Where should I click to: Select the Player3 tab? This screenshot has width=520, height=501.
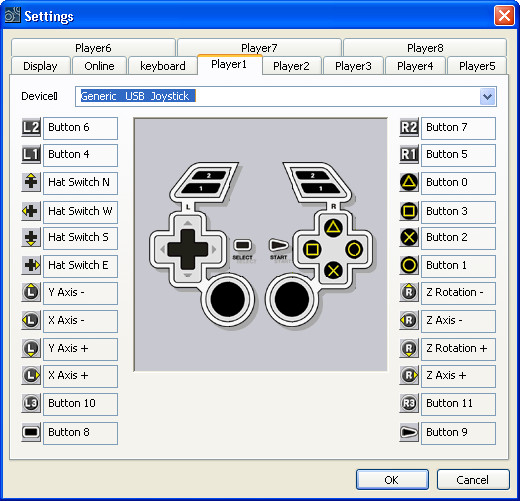[x=353, y=66]
